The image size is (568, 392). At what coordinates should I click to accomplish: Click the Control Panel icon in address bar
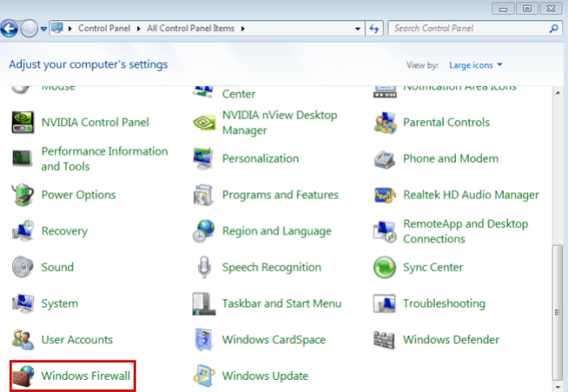[57, 28]
